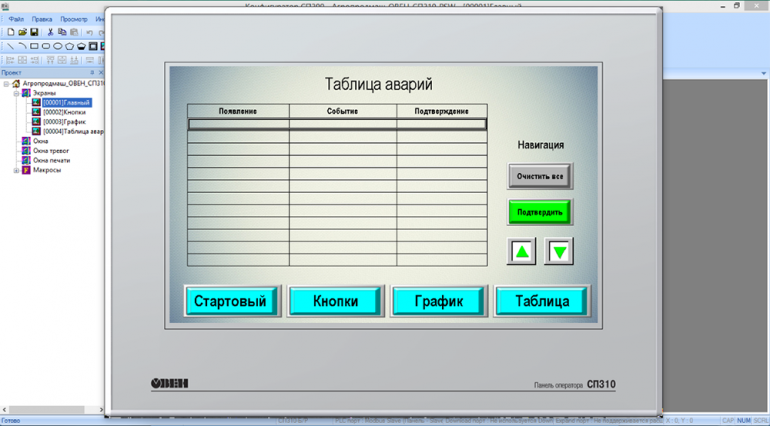Collapse the project root node

pos(6,84)
